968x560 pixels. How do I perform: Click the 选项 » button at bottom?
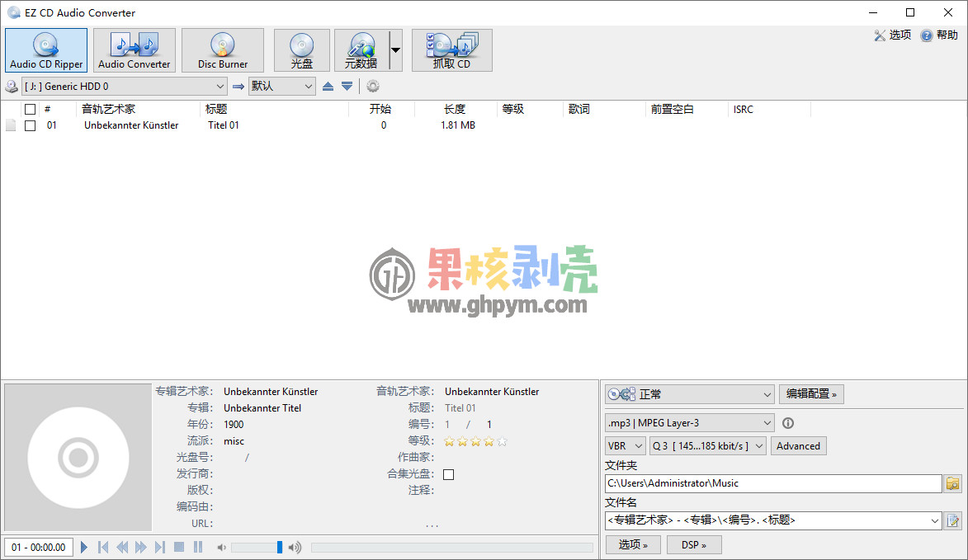pyautogui.click(x=633, y=544)
